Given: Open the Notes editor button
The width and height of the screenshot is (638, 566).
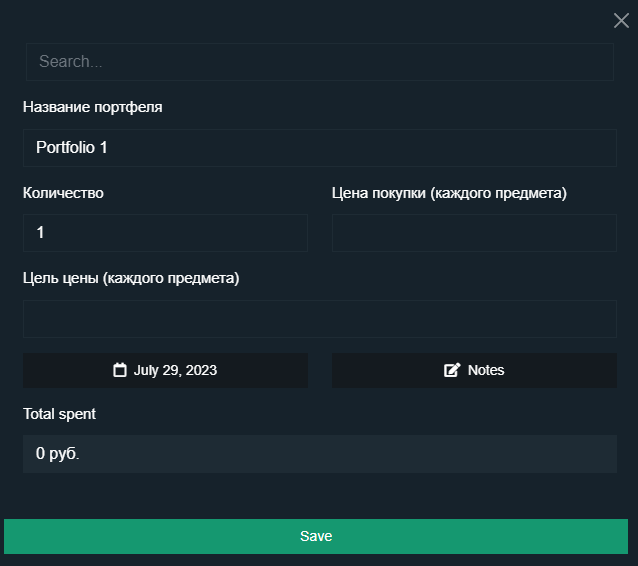Looking at the screenshot, I should [x=474, y=370].
